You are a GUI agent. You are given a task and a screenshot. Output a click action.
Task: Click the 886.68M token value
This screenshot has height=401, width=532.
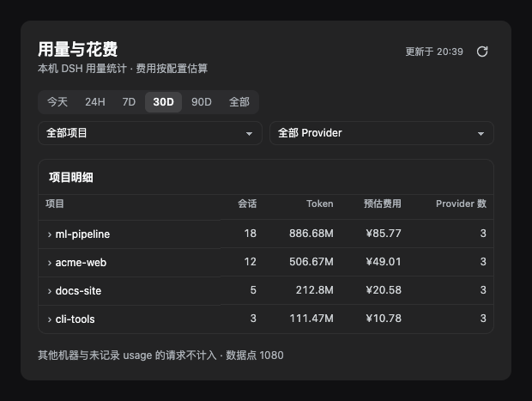(311, 234)
